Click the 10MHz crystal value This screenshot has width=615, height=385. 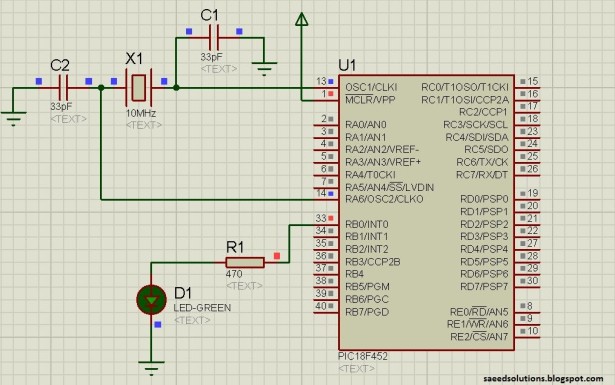(x=141, y=113)
